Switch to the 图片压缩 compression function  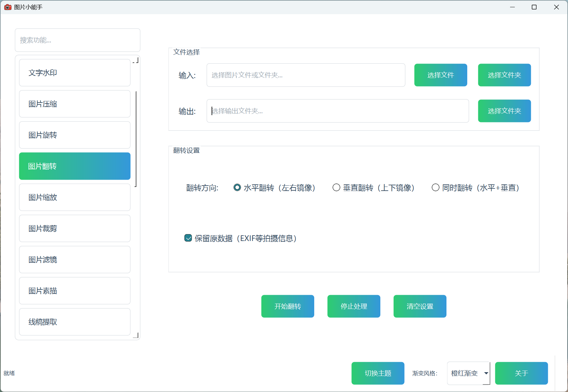pyautogui.click(x=74, y=104)
